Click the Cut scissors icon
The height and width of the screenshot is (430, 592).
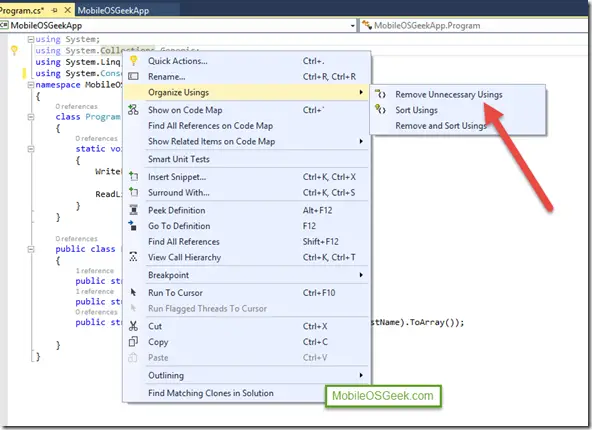coord(133,326)
